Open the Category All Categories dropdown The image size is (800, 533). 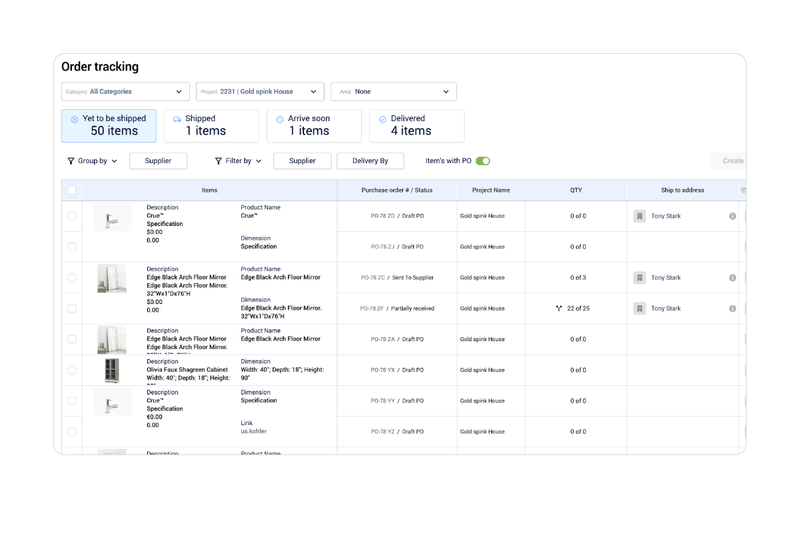(x=125, y=91)
